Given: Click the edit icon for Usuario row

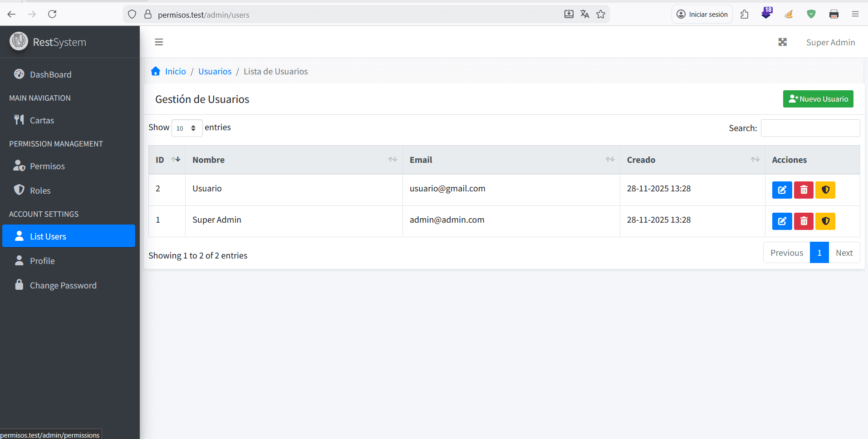Looking at the screenshot, I should [x=782, y=190].
